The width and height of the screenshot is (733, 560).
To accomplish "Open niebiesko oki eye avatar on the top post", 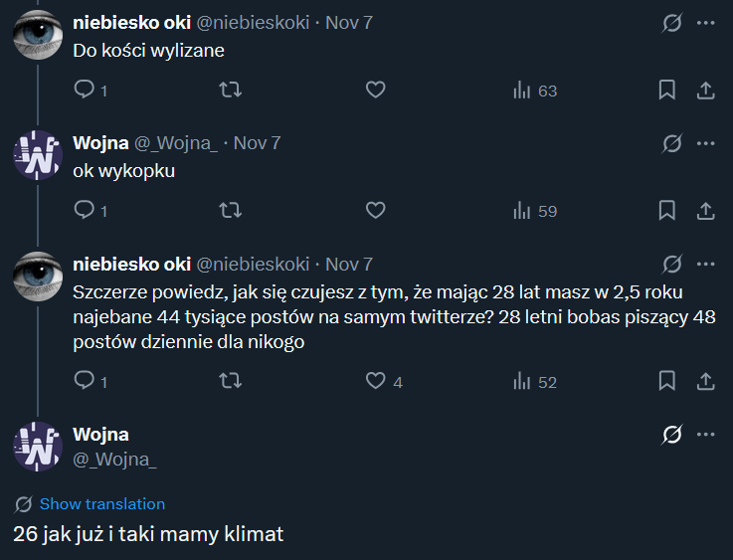I will pyautogui.click(x=38, y=34).
